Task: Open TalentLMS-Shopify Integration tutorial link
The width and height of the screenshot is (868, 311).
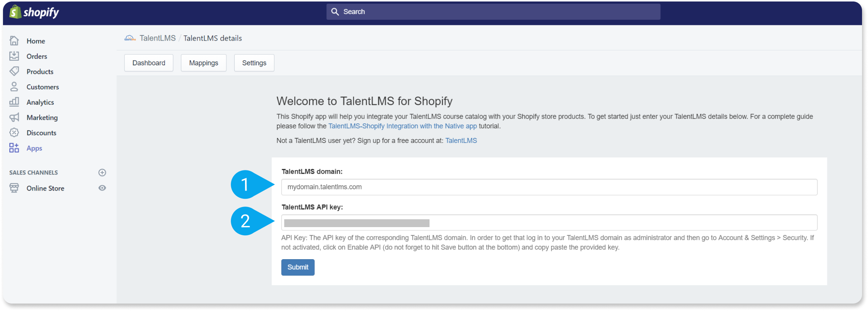Action: (x=403, y=126)
